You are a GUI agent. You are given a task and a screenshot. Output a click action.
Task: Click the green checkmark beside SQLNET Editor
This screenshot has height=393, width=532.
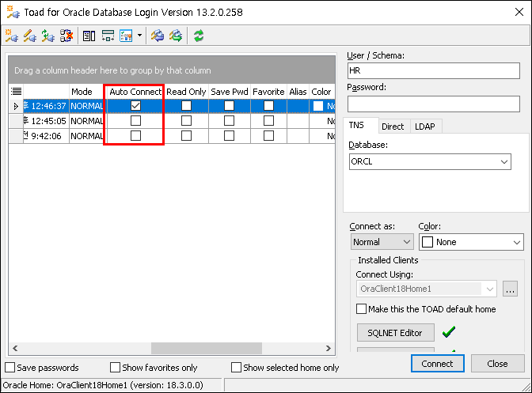(449, 331)
